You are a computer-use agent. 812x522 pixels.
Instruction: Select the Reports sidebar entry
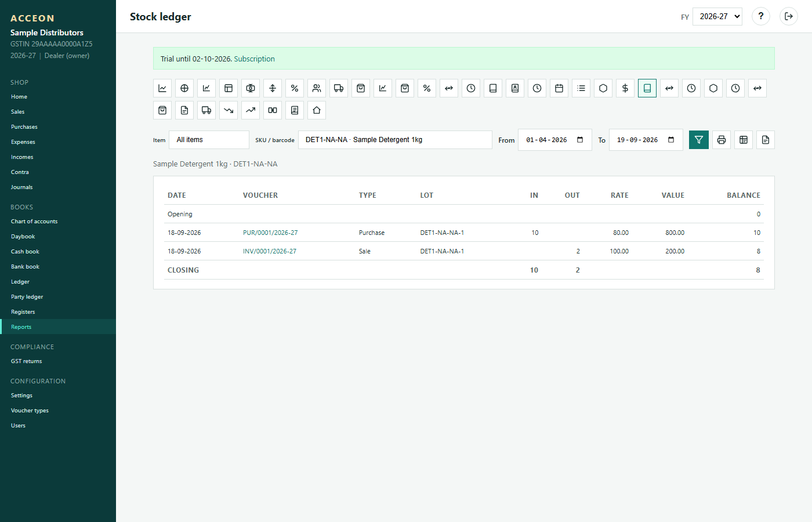(x=58, y=327)
